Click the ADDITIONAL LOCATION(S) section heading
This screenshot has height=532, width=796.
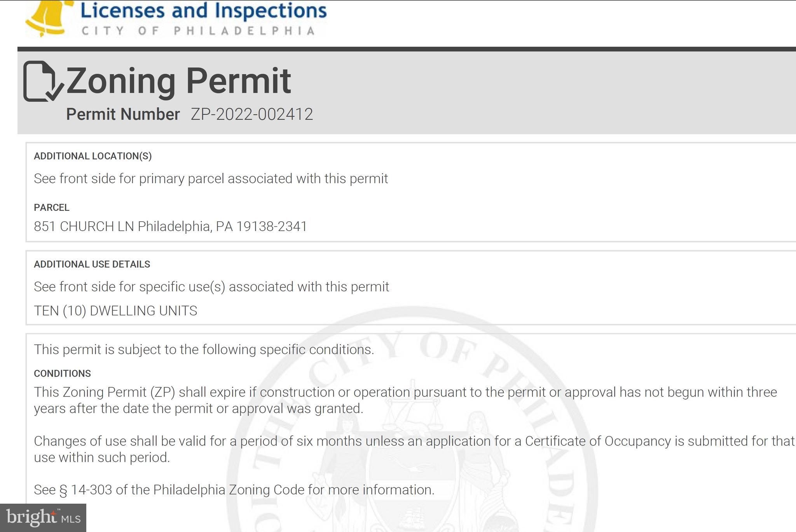coord(93,156)
